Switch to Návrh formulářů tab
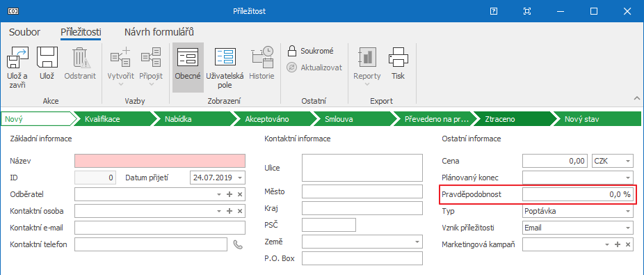Image resolution: width=644 pixels, height=275 pixels. pos(159,32)
